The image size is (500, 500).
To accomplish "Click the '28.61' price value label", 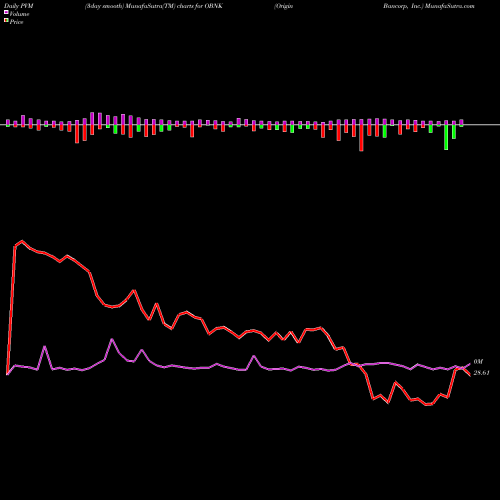I will coord(481,373).
